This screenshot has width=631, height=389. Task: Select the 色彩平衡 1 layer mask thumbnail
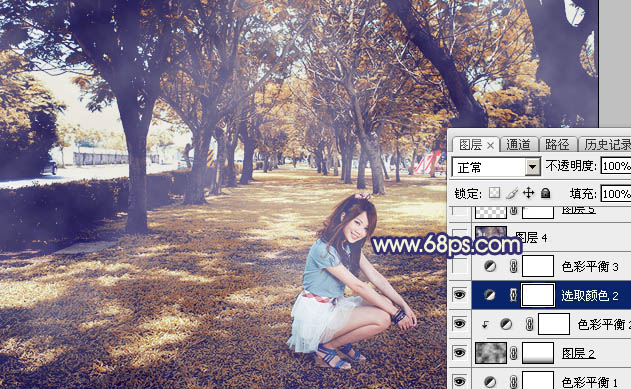[538, 380]
